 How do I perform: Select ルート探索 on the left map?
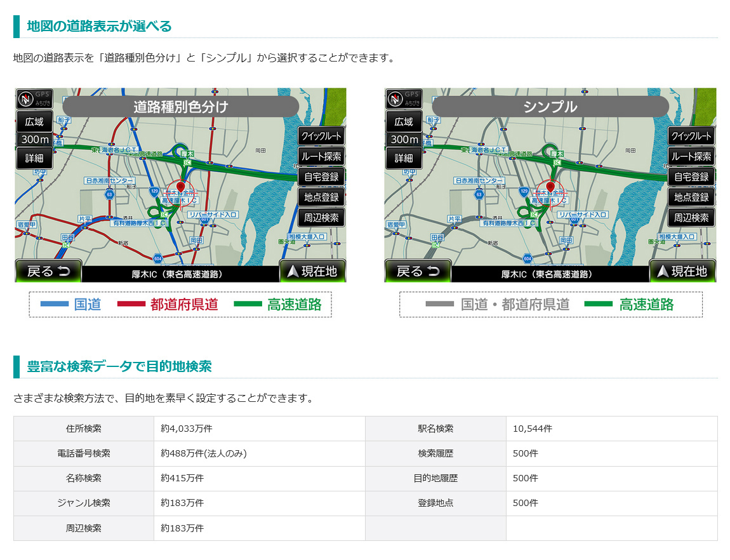[321, 156]
